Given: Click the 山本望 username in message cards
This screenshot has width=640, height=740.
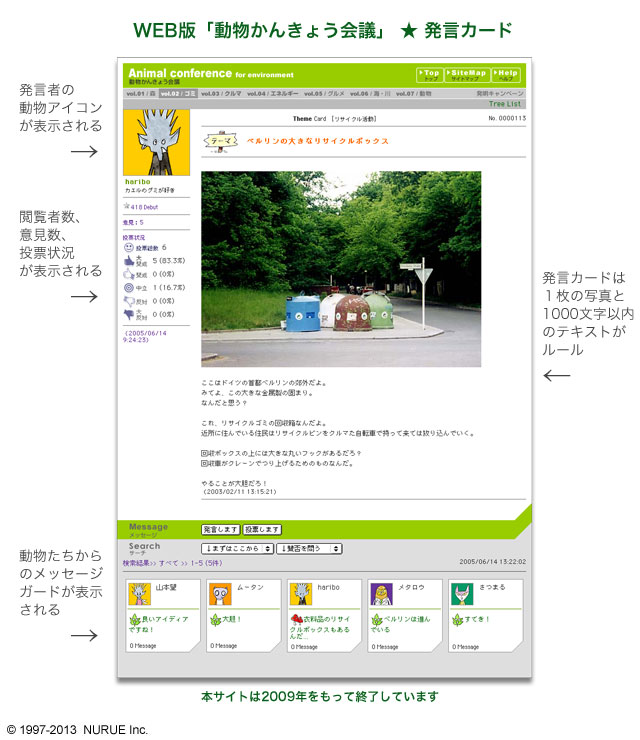Looking at the screenshot, I should [x=166, y=588].
